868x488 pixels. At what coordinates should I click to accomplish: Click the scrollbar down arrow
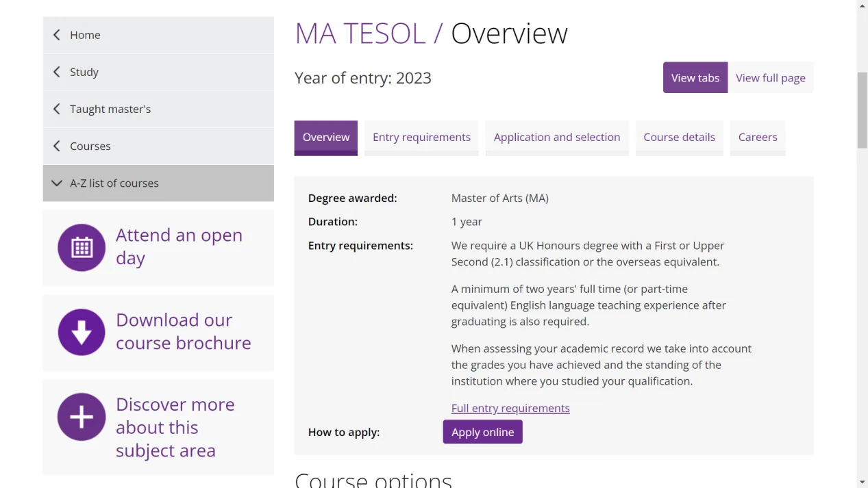tap(862, 482)
